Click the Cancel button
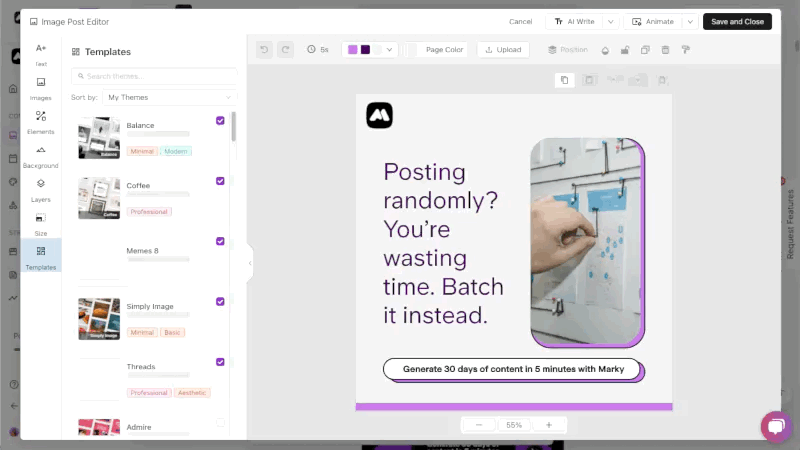 click(x=520, y=21)
